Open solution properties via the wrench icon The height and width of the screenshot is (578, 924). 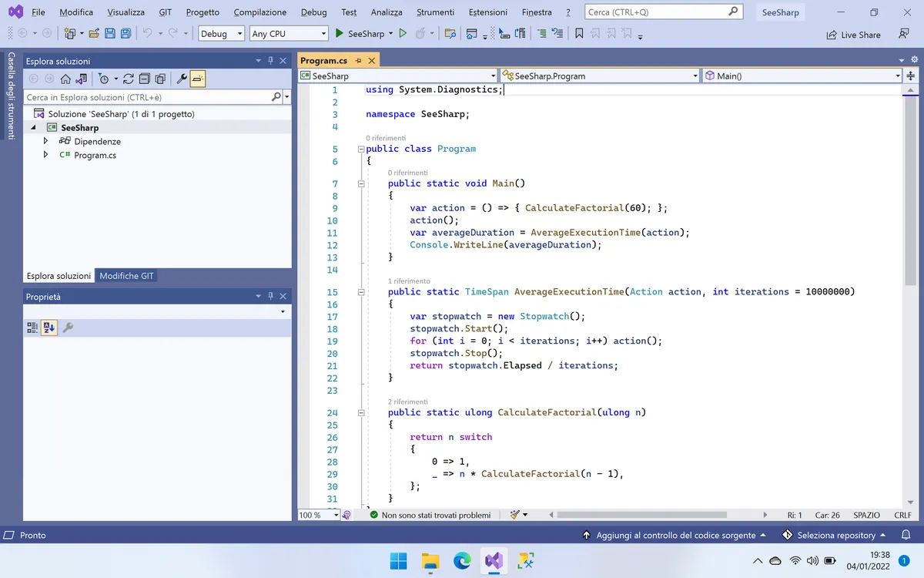tap(182, 79)
